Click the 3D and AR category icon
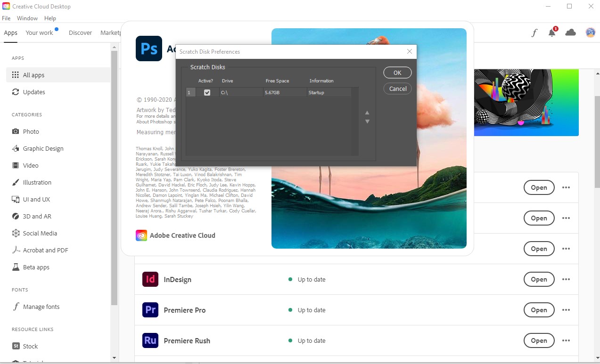Viewport: 600px width, 364px height. [x=16, y=216]
